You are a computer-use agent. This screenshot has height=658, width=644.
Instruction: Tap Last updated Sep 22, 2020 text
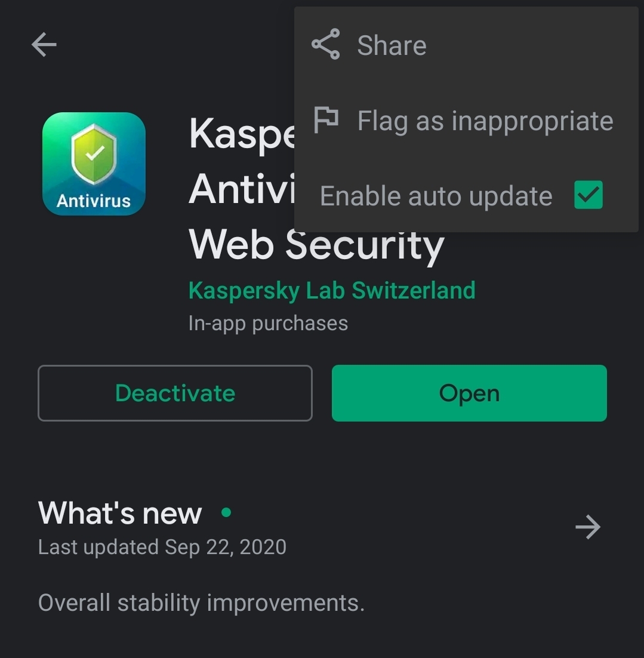[162, 547]
